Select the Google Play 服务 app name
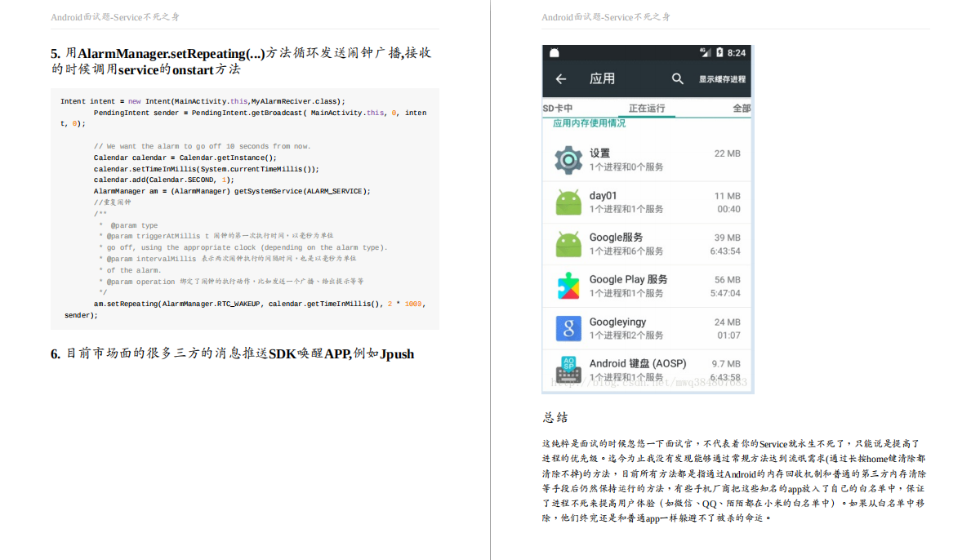Viewport: 980px width, 560px height. (629, 279)
